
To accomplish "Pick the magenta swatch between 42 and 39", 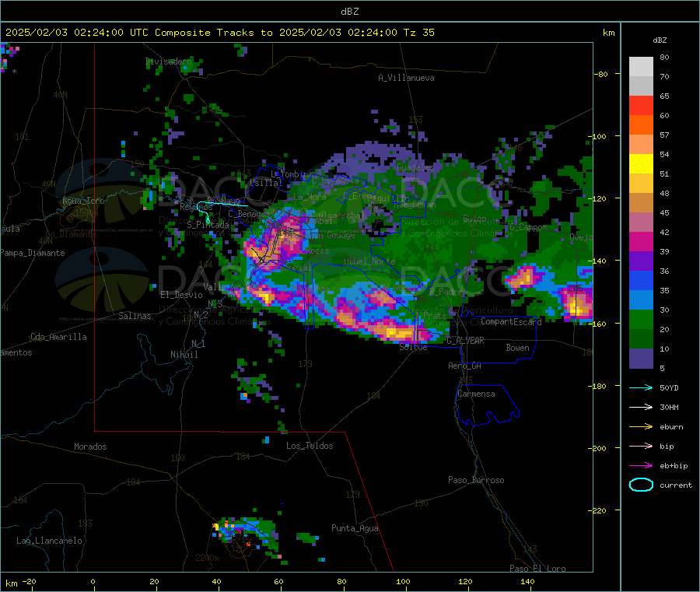I will (x=641, y=242).
